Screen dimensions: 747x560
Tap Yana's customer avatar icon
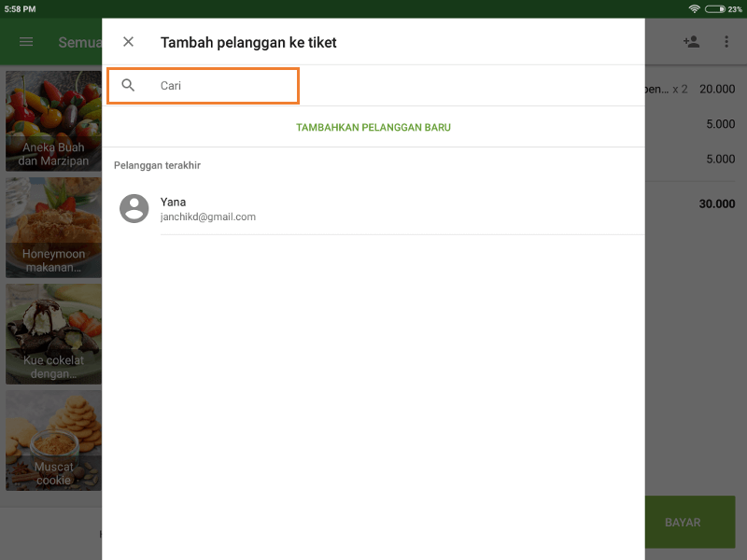[x=134, y=208]
